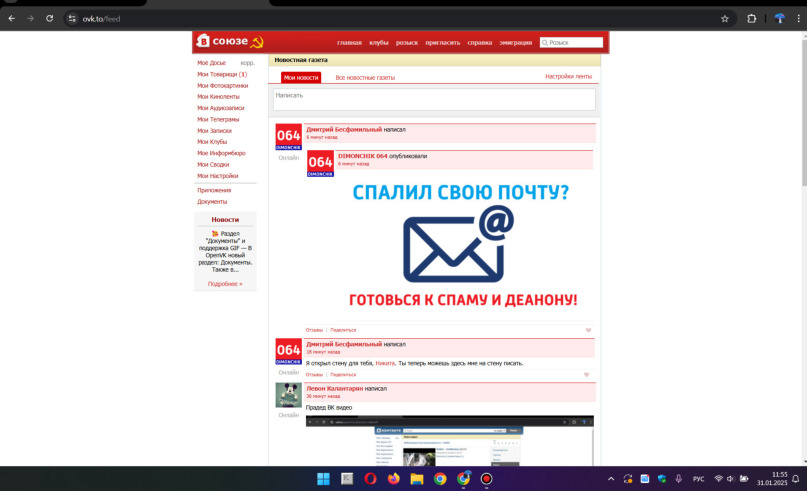Open DIMONCHIK 064 reposted author link
The image size is (807, 491).
pos(362,156)
